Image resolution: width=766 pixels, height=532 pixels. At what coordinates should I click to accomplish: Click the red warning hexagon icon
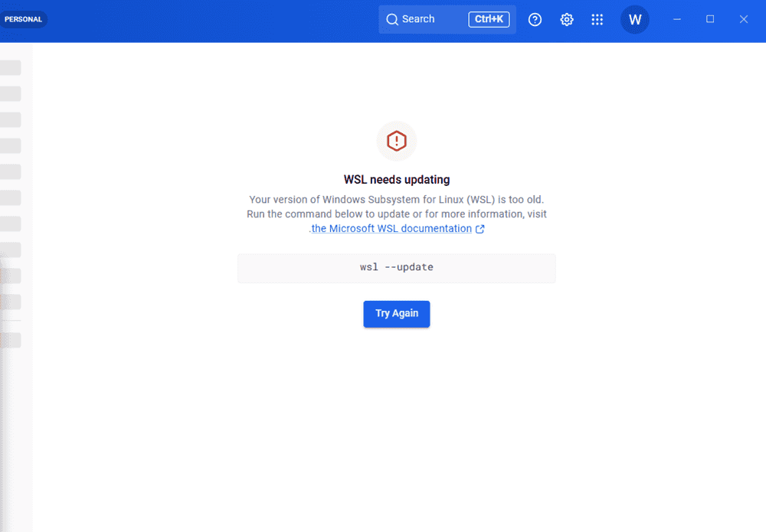point(397,141)
